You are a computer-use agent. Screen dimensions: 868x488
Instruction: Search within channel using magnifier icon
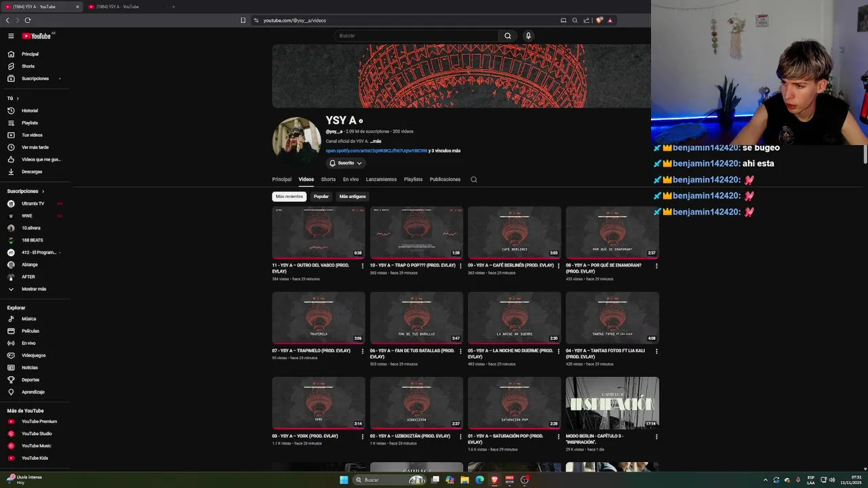coord(474,180)
